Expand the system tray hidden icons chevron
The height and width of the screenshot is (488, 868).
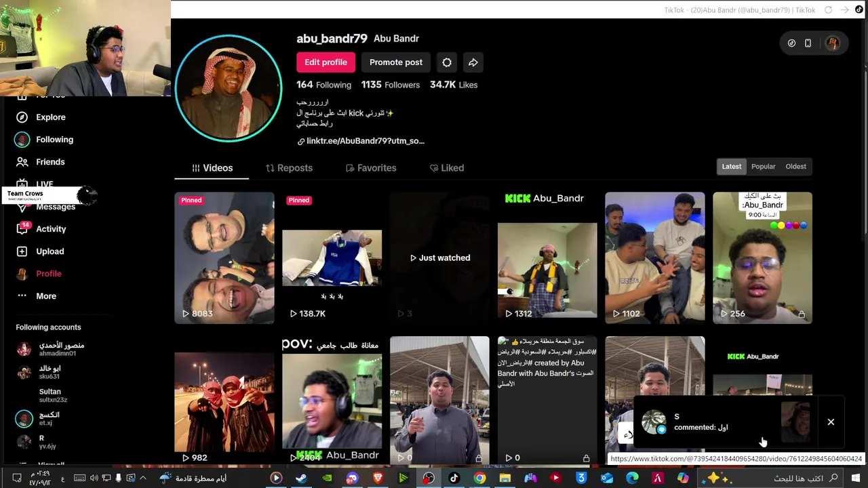tap(143, 478)
